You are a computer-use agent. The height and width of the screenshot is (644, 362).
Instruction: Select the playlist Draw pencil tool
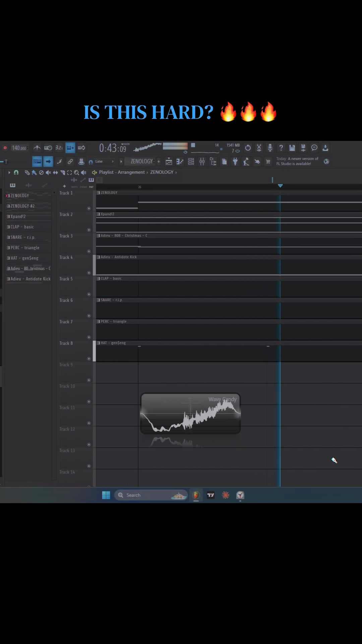pyautogui.click(x=27, y=172)
